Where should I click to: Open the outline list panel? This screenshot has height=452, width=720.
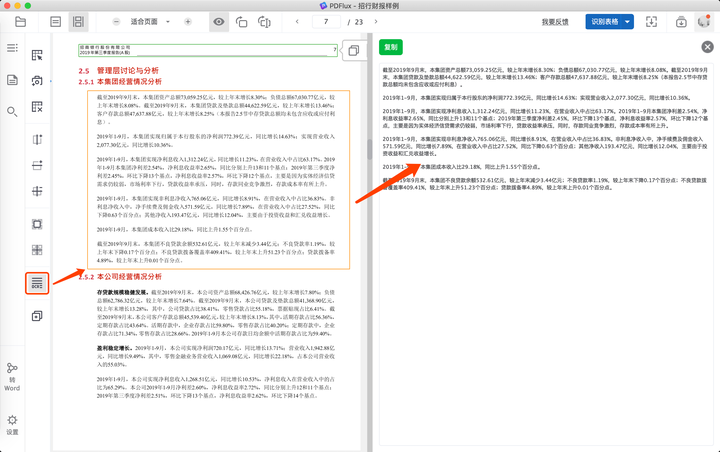pyautogui.click(x=12, y=48)
